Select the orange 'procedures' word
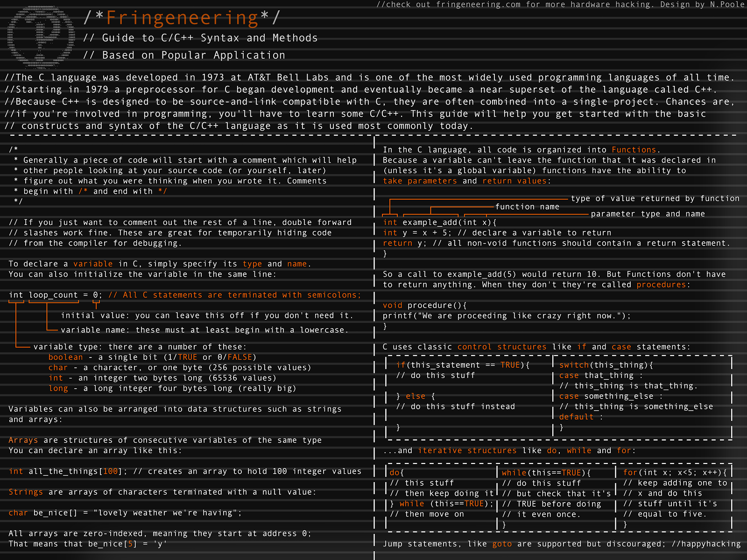This screenshot has width=747, height=560. click(x=661, y=285)
